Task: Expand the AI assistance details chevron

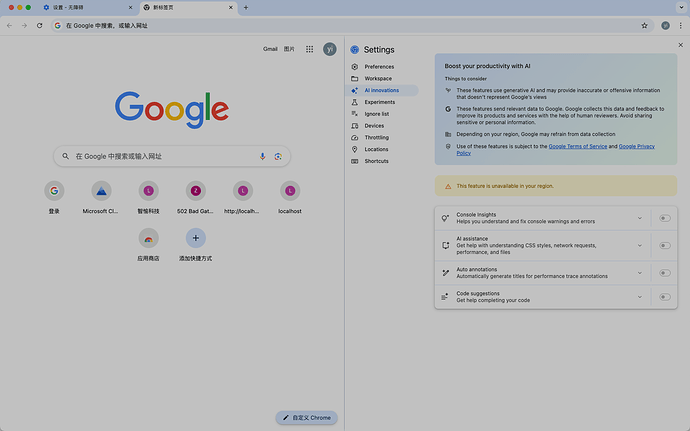Action: click(640, 246)
